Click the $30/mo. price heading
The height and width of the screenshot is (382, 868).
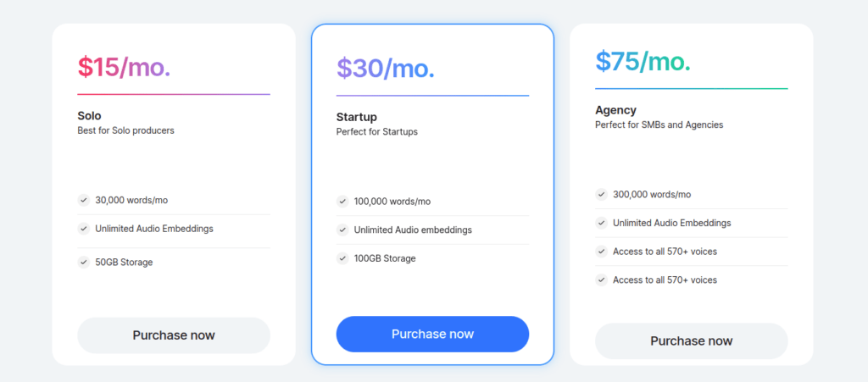point(386,69)
